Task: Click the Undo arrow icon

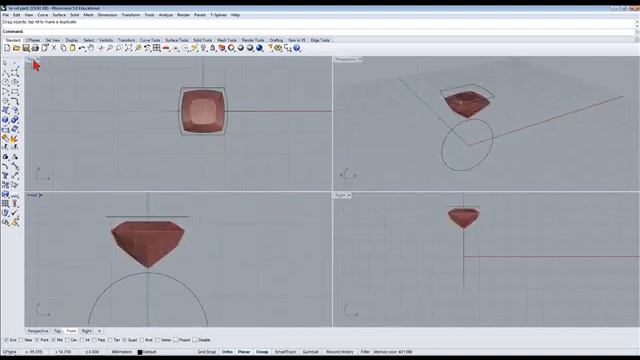Action: pos(82,48)
